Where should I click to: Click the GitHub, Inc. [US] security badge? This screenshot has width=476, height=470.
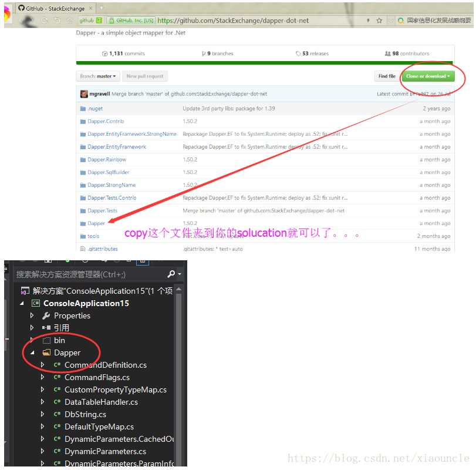point(131,21)
